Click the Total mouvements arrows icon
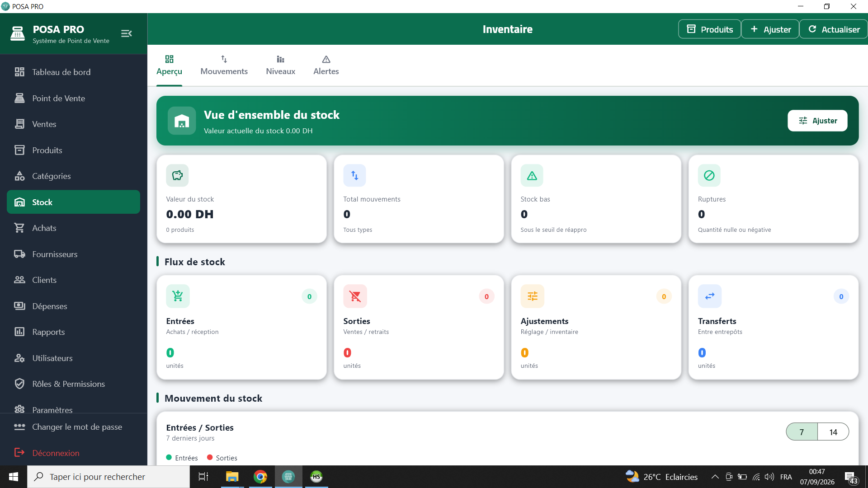The height and width of the screenshot is (488, 868). point(354,175)
